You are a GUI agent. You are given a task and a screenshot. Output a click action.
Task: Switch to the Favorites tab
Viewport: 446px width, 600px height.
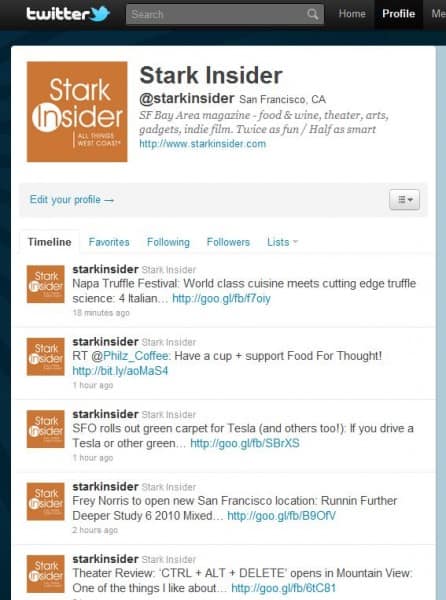click(x=109, y=242)
